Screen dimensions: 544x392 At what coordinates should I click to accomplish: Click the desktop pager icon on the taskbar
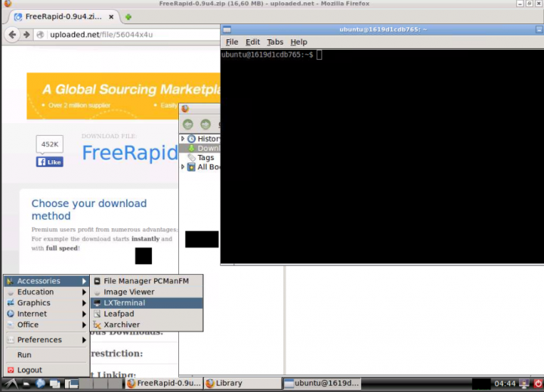(x=72, y=384)
